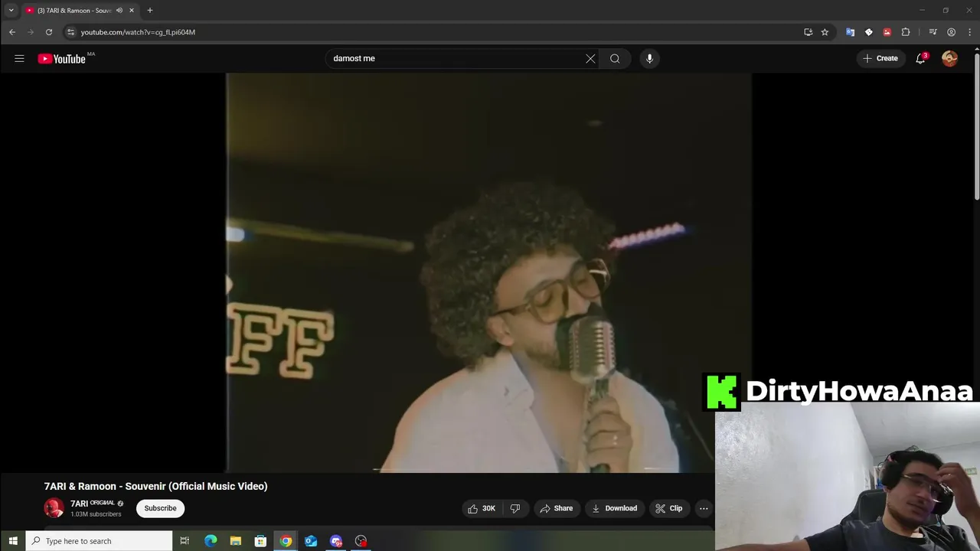Clear the search box text

pos(590,58)
